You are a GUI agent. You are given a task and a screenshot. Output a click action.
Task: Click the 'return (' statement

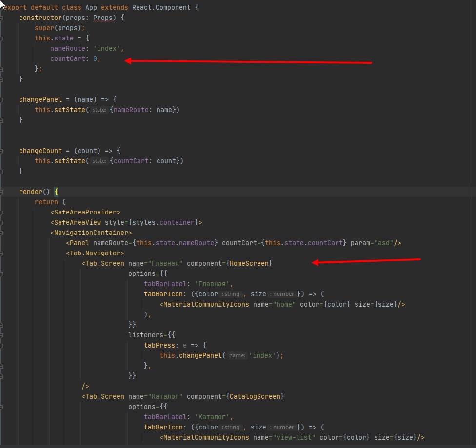coord(50,202)
